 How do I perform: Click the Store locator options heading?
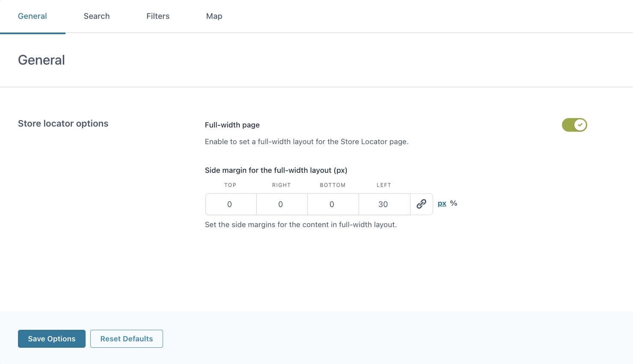pyautogui.click(x=63, y=124)
